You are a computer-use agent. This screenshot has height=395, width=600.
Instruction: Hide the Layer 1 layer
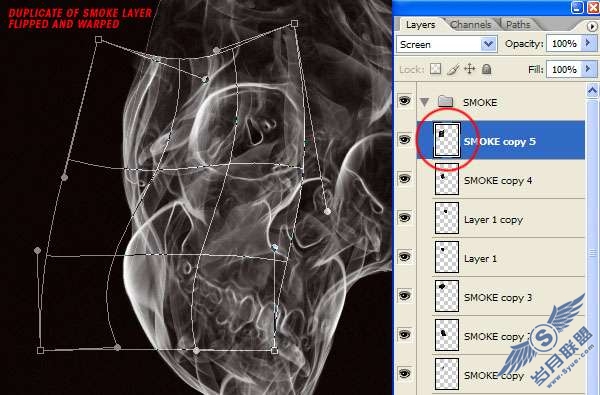(405, 257)
